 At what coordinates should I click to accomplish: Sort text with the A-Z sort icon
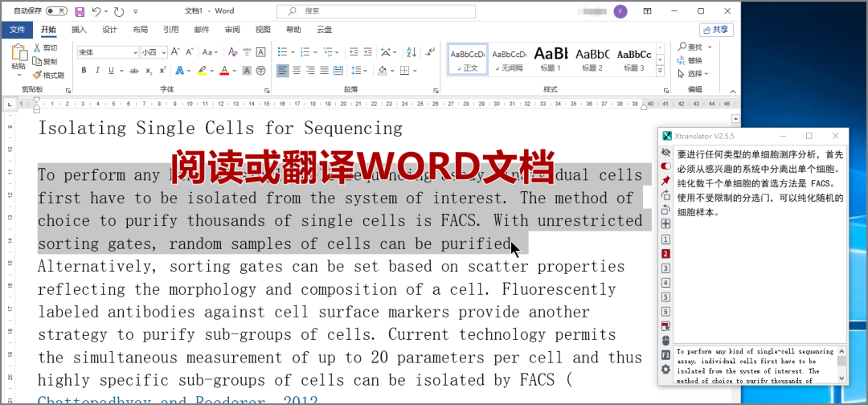411,52
